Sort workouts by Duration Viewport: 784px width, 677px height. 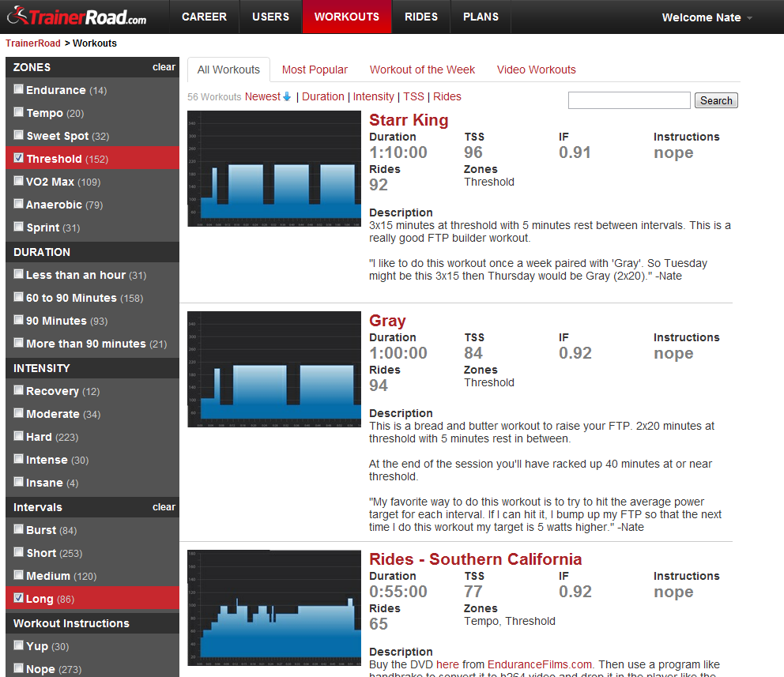323,96
